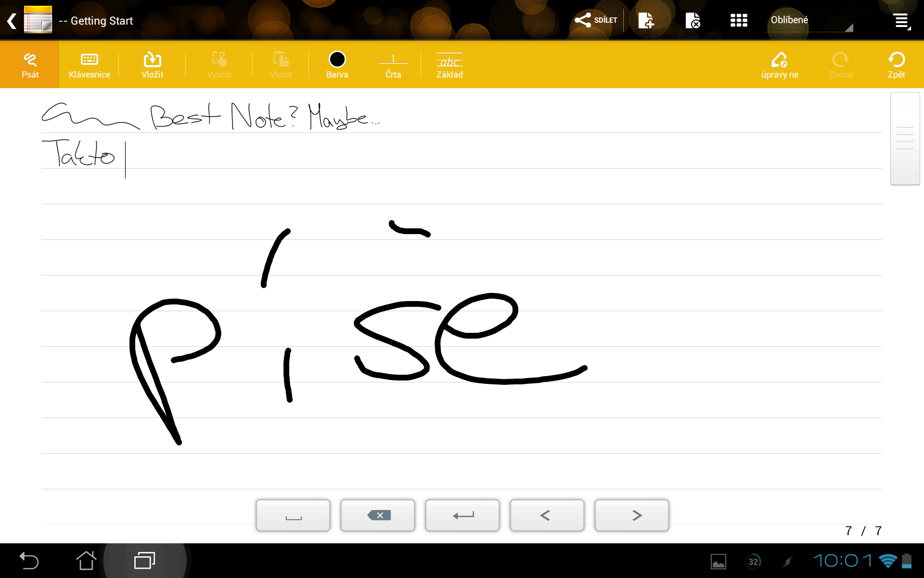Grab the page scroll handle on right

pyautogui.click(x=905, y=139)
